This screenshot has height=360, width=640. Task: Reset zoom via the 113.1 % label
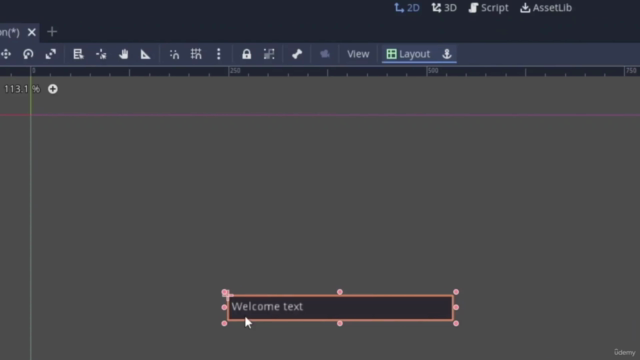pos(22,89)
